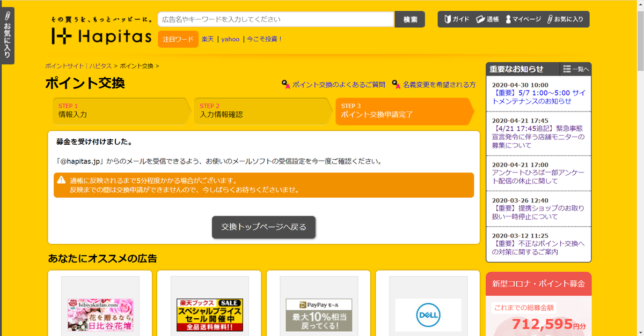Go to ポイントサイト｜ハピタス breadcrumb
Viewport: 644px width, 336px height.
(x=78, y=66)
